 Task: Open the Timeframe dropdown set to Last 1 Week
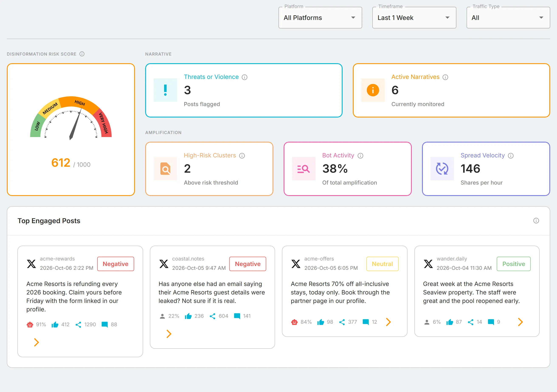pos(414,18)
